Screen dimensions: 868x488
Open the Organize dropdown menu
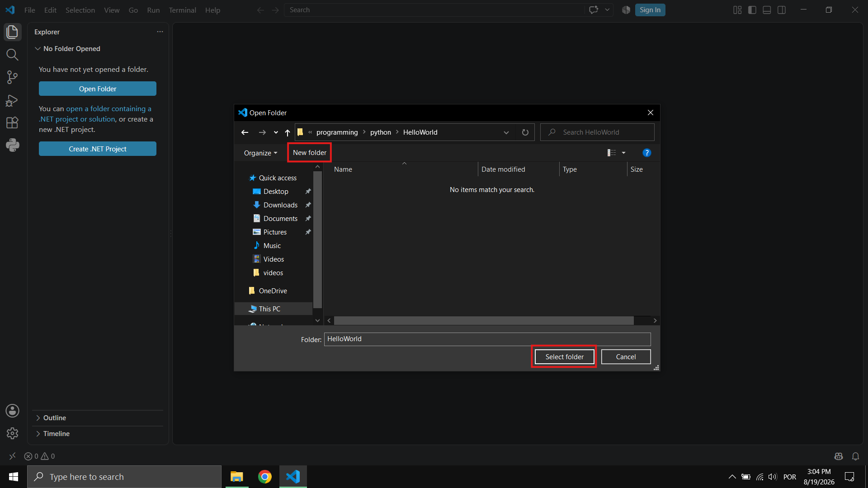260,153
